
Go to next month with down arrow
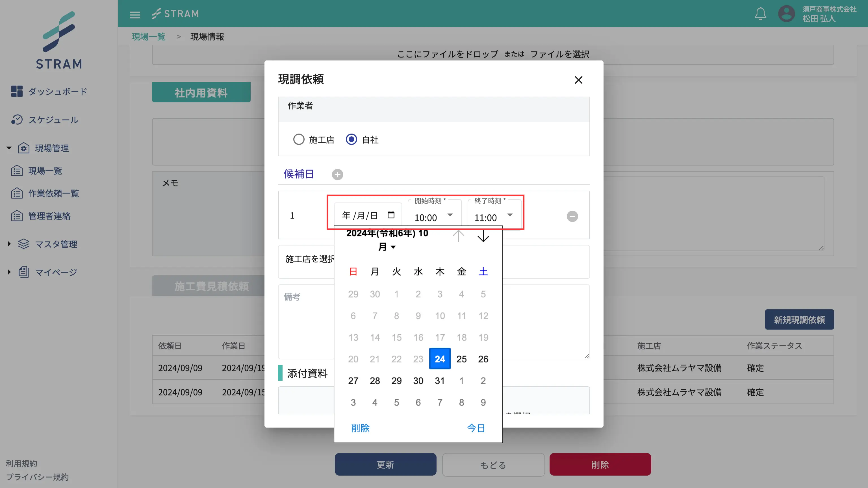point(483,236)
